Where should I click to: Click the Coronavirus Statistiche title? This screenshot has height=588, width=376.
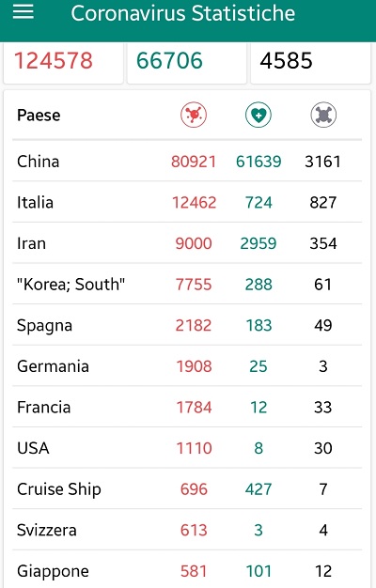[x=183, y=13]
